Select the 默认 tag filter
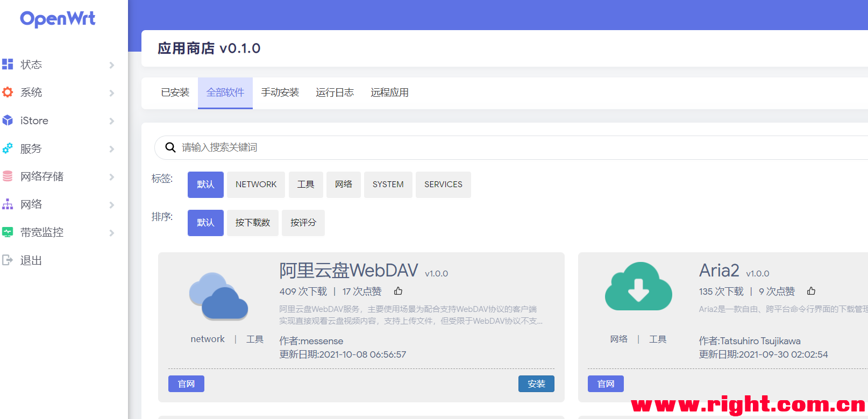The width and height of the screenshot is (868, 419). pos(205,184)
